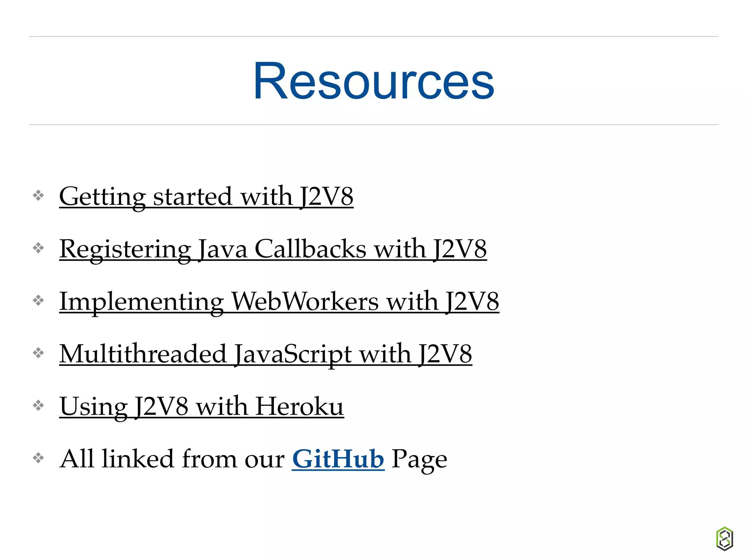The width and height of the screenshot is (747, 560).
Task: Select bullet icon beside Multithreaded JavaScript
Action: pyautogui.click(x=38, y=353)
